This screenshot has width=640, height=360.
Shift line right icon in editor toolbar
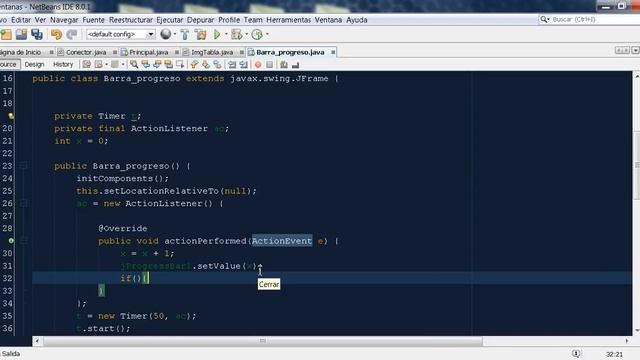pyautogui.click(x=244, y=64)
